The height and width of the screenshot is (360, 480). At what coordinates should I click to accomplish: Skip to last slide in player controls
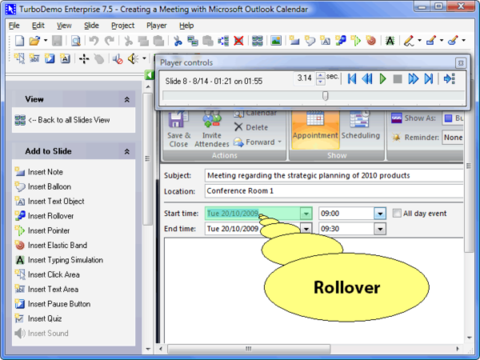[x=428, y=79]
